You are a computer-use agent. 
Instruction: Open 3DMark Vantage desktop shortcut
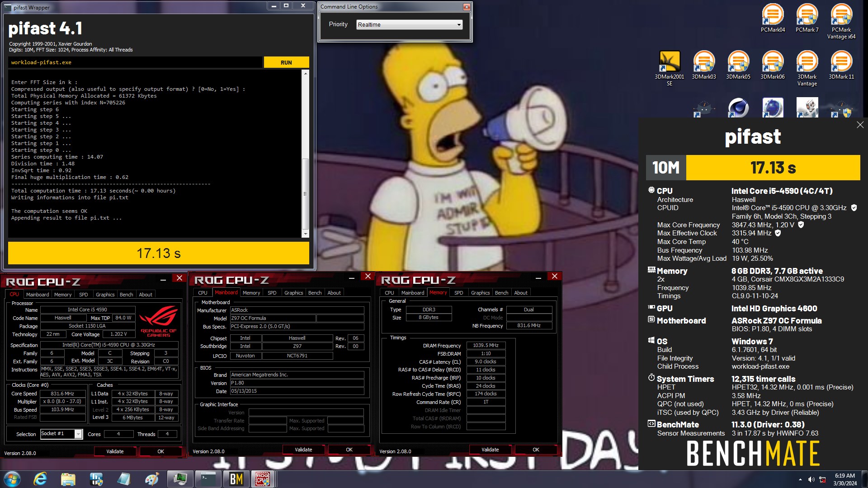tap(807, 68)
